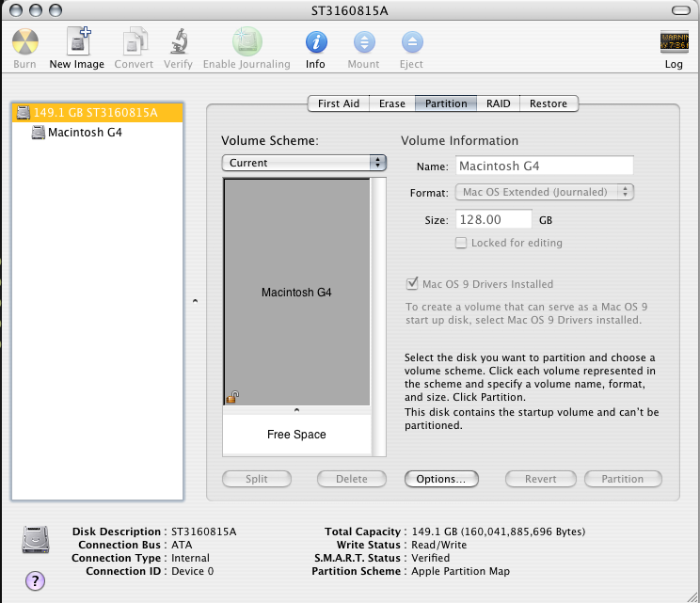Click the Disk Description ST3160815A value
Screen dimensions: 700x603
[x=203, y=532]
